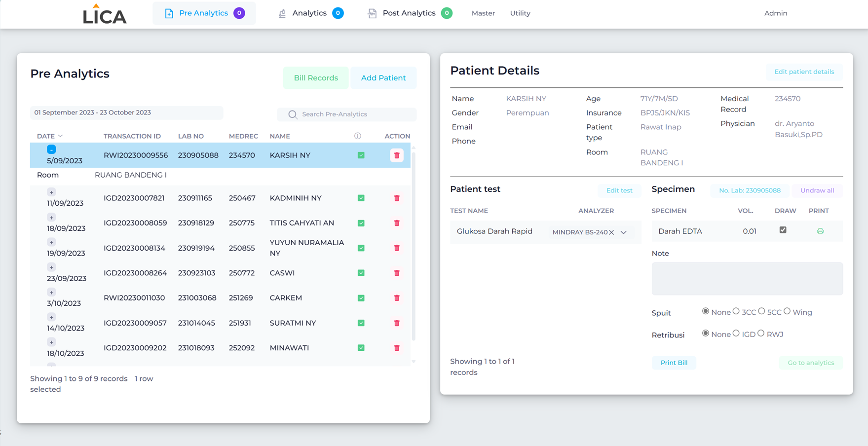
Task: Open Bill Records
Action: (316, 78)
